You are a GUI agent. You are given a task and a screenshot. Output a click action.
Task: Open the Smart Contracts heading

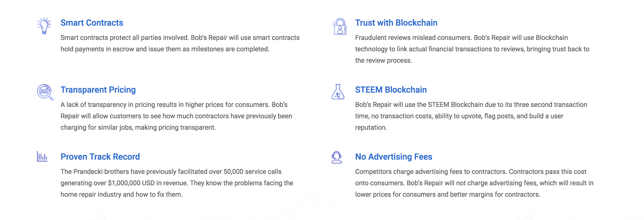pos(92,23)
